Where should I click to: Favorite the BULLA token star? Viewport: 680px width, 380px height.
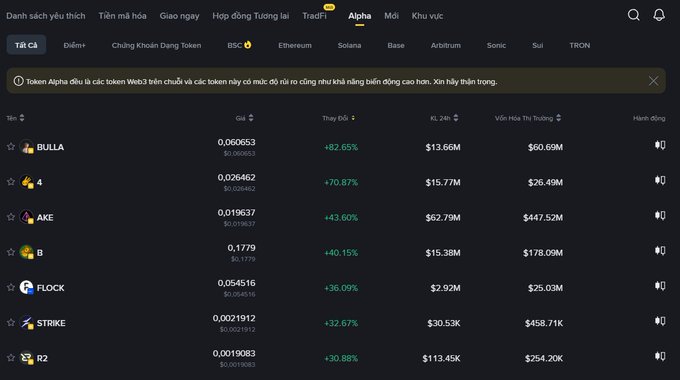point(11,147)
